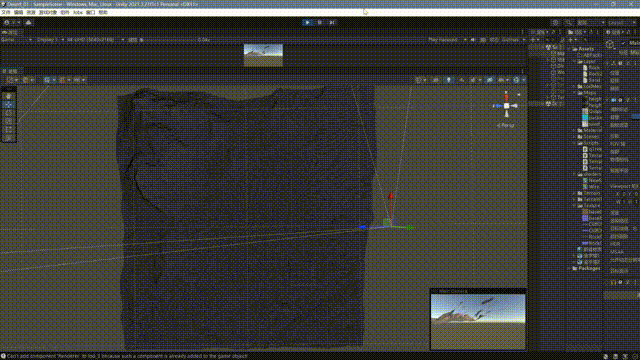640x360 pixels.
Task: Expand the Packages folder in Project
Action: tap(570, 269)
